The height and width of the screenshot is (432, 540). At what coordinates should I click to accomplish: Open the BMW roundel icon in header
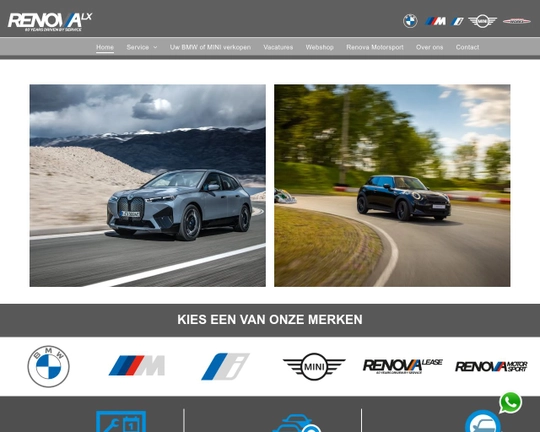410,21
